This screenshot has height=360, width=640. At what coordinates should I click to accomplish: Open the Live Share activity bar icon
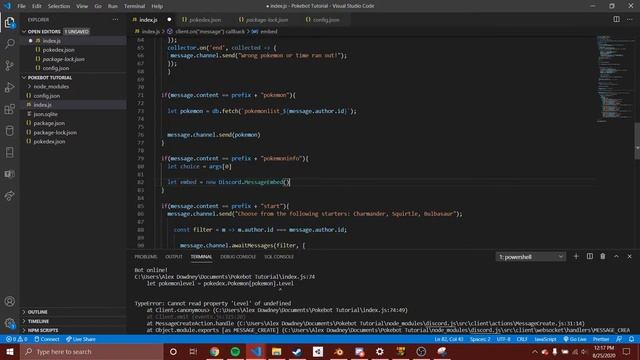point(9,196)
